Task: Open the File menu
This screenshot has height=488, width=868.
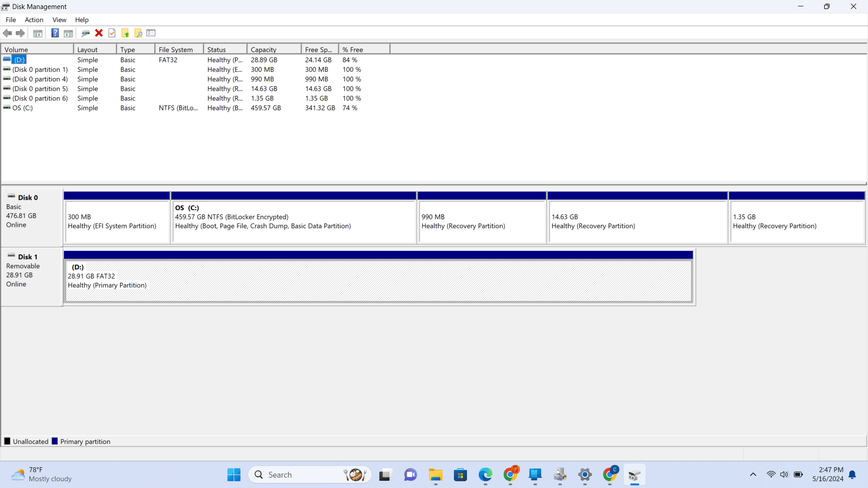Action: tap(11, 20)
